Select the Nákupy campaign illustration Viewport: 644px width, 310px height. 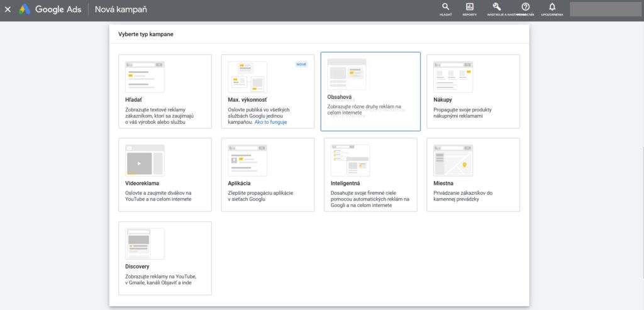[x=453, y=77]
